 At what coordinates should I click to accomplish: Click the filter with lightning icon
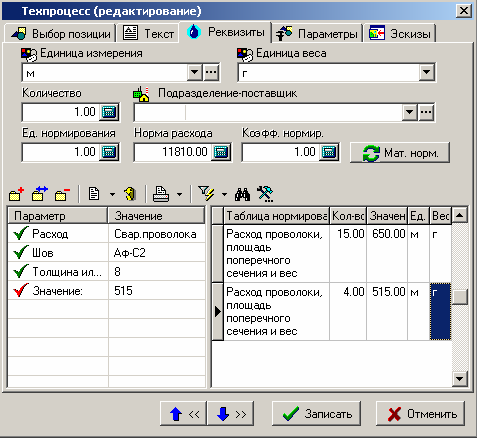[x=206, y=194]
